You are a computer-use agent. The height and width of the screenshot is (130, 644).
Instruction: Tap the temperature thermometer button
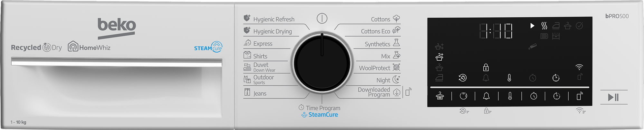tap(510, 96)
